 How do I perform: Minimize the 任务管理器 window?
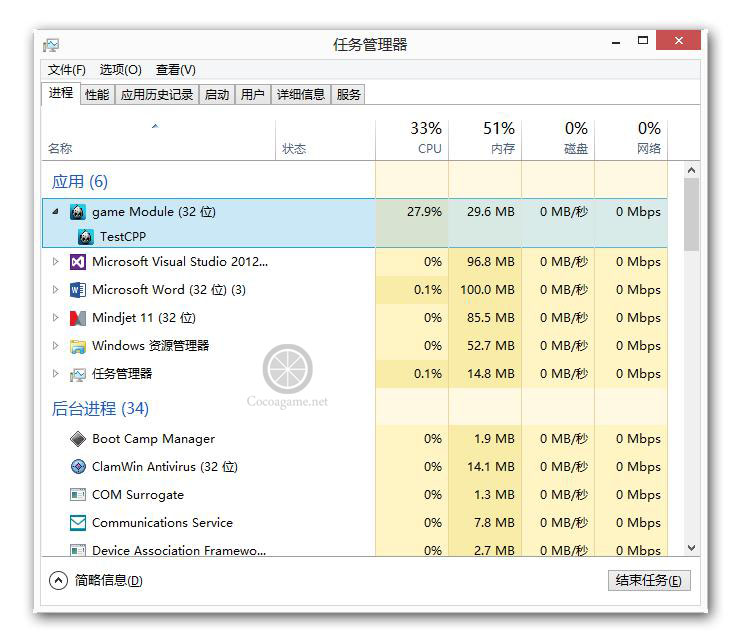616,42
